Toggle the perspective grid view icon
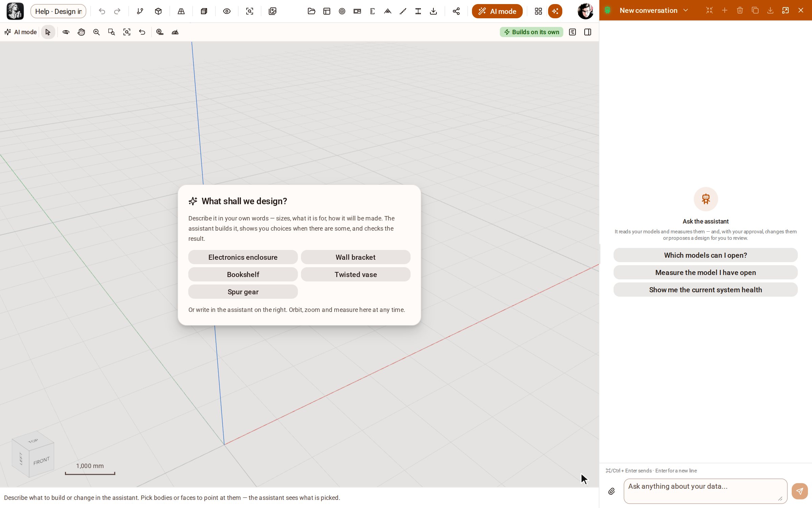This screenshot has width=812, height=508. (x=181, y=11)
